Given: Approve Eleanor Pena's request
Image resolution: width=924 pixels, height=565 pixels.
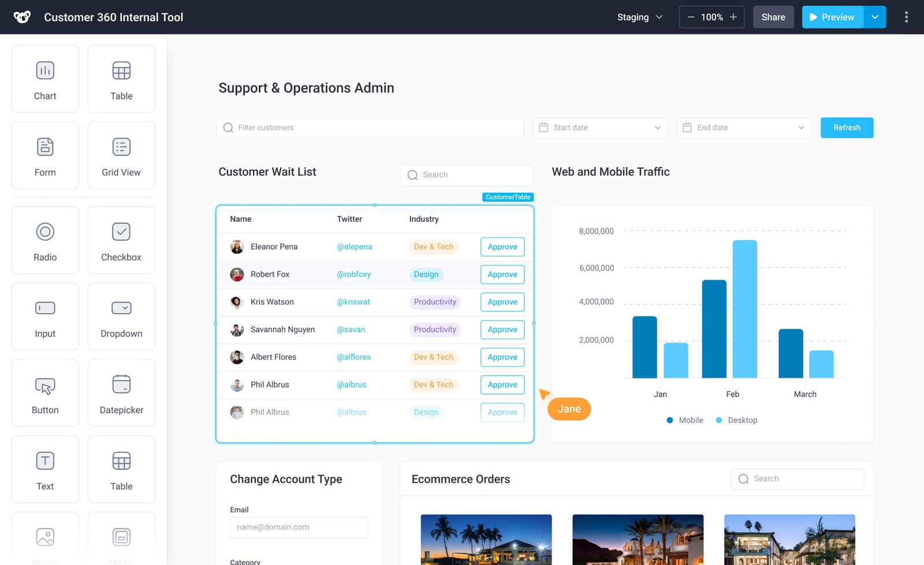Looking at the screenshot, I should (x=502, y=247).
